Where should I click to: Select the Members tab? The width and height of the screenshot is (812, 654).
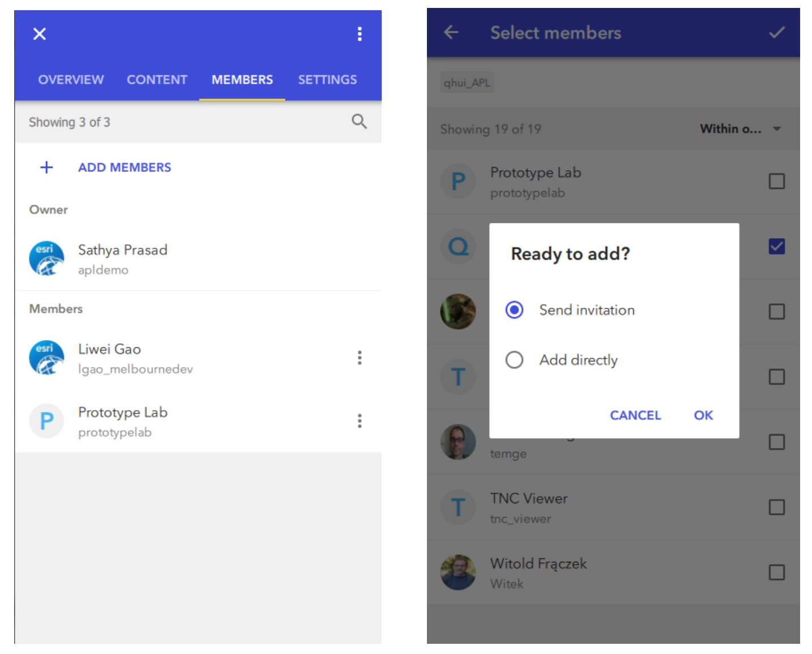[242, 80]
